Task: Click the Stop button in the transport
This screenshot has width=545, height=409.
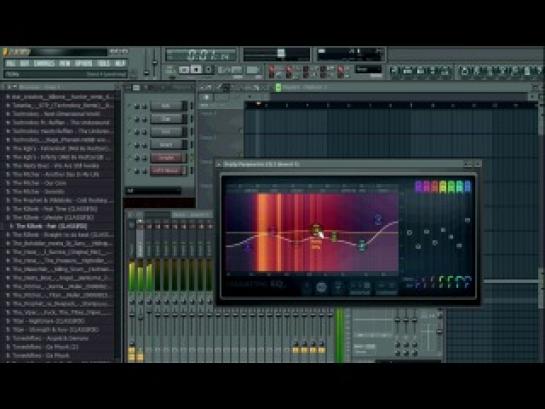Action: coord(196,70)
